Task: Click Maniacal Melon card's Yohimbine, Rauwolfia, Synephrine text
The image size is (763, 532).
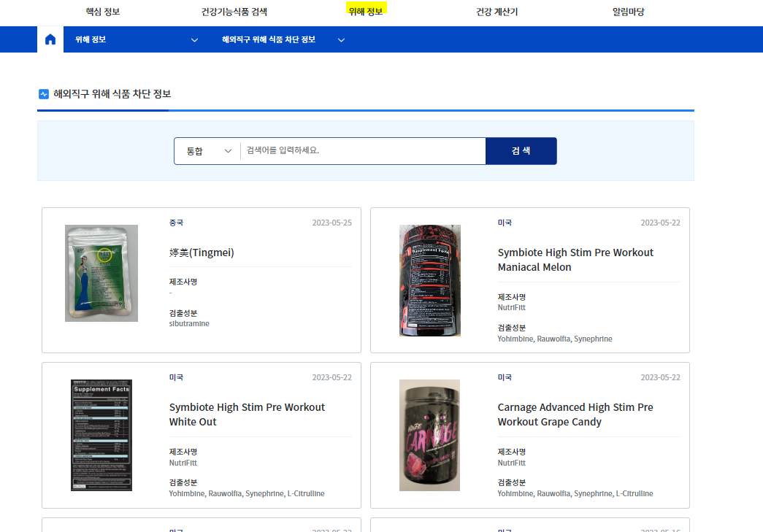Action: point(555,339)
